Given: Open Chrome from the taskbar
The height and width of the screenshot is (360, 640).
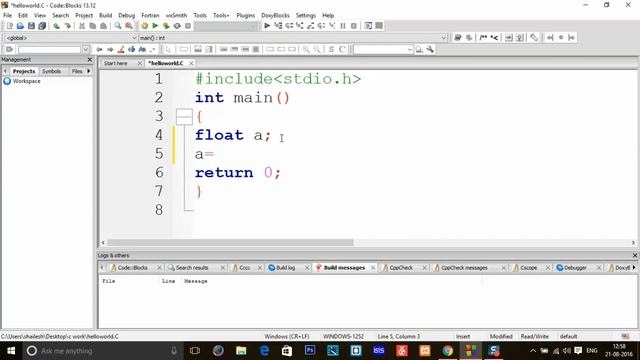Looking at the screenshot, I should point(448,351).
